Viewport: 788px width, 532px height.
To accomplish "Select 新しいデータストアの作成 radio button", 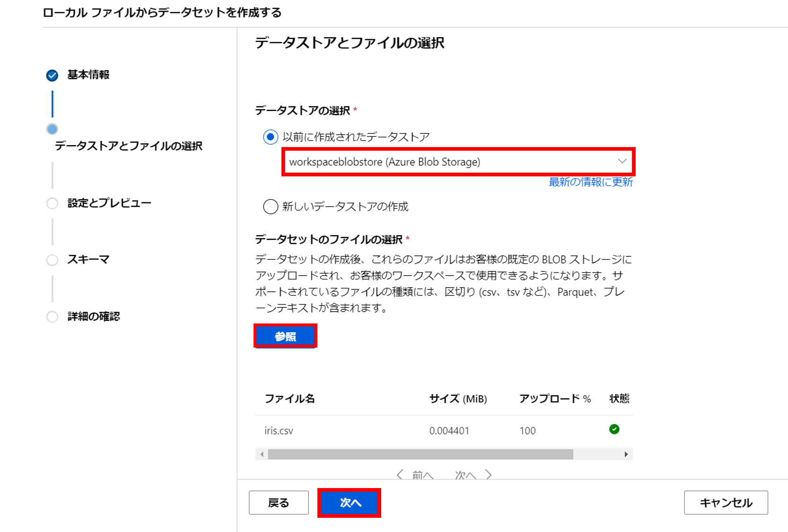I will (x=270, y=207).
